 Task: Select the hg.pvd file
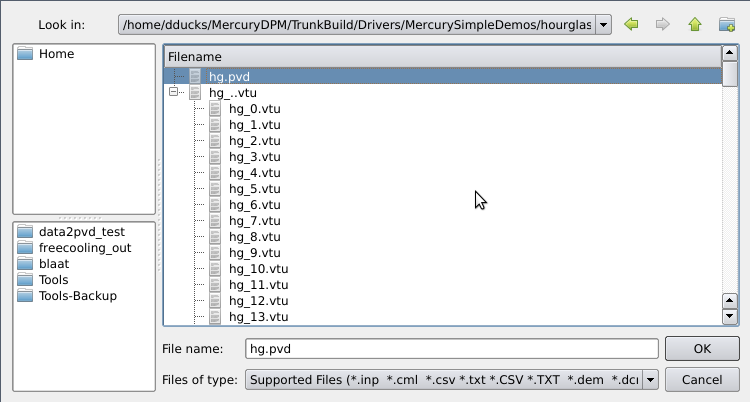pos(443,77)
